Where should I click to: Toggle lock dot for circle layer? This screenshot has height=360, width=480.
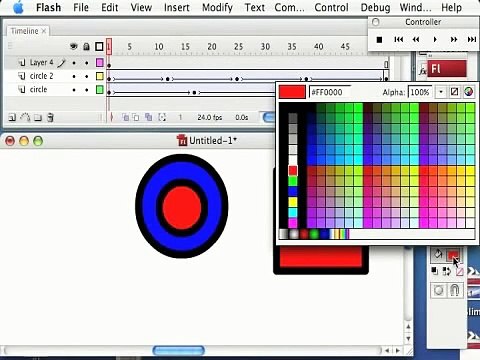pos(87,90)
